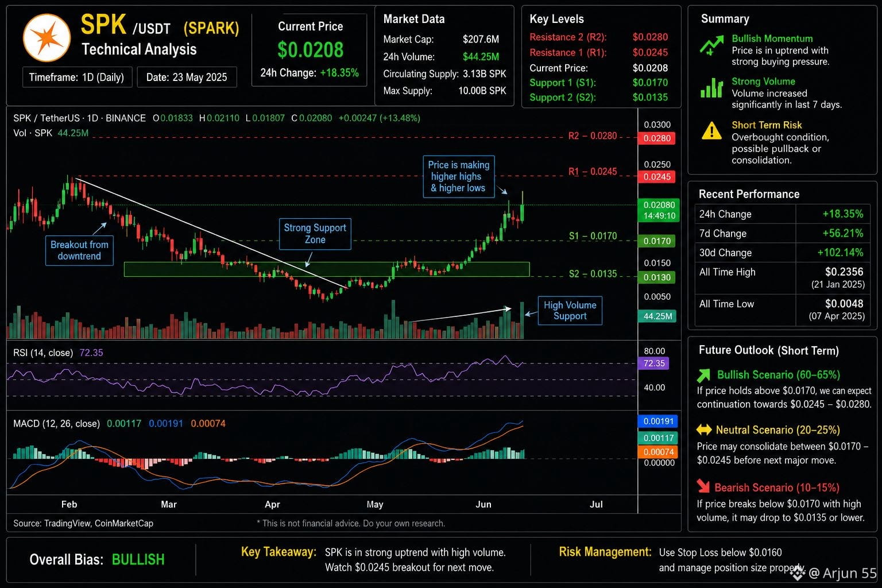Screen dimensions: 882x588
Task: Click the "R1 – 0.0245" chart line label
Action: pos(593,172)
